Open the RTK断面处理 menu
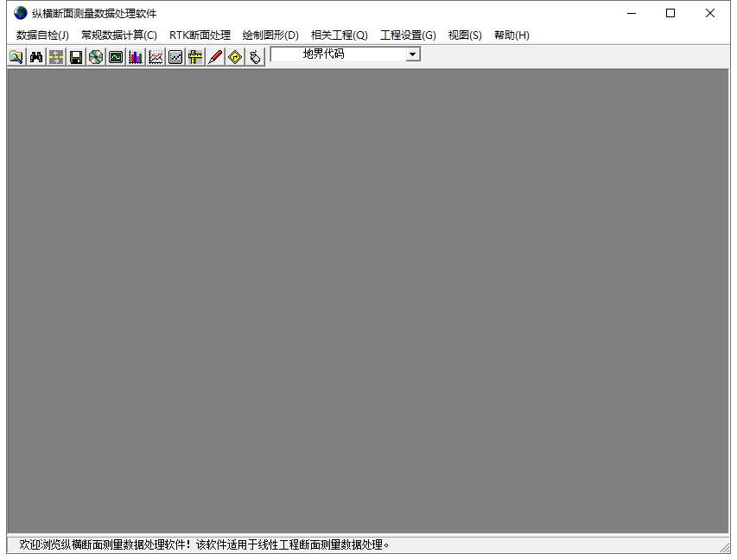 (x=200, y=35)
